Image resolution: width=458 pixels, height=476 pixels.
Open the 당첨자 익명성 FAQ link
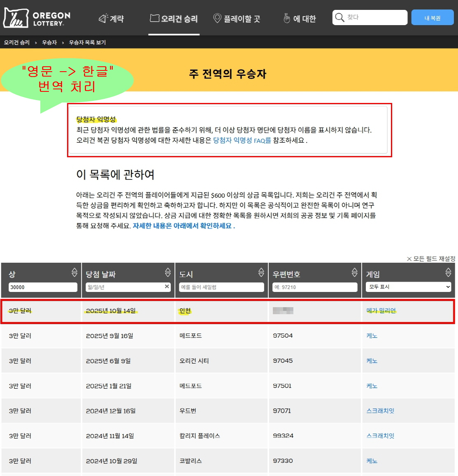(242, 140)
